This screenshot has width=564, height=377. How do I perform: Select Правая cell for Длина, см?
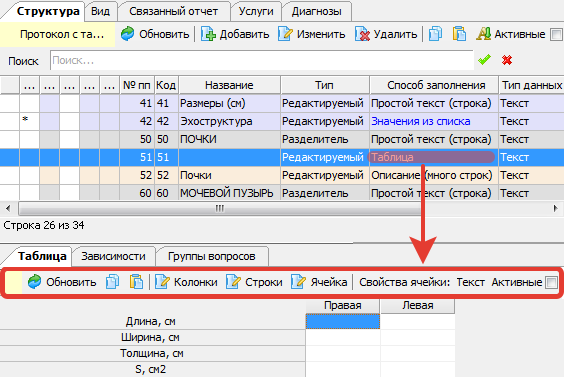pos(343,321)
